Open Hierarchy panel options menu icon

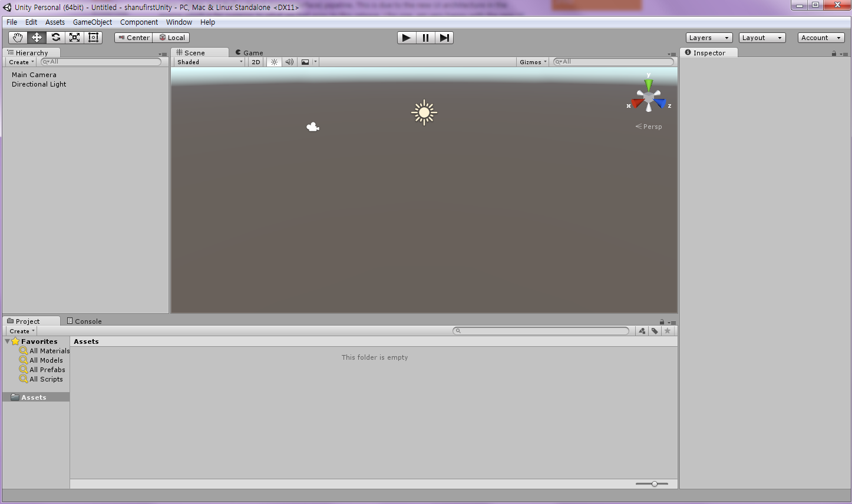click(x=163, y=54)
